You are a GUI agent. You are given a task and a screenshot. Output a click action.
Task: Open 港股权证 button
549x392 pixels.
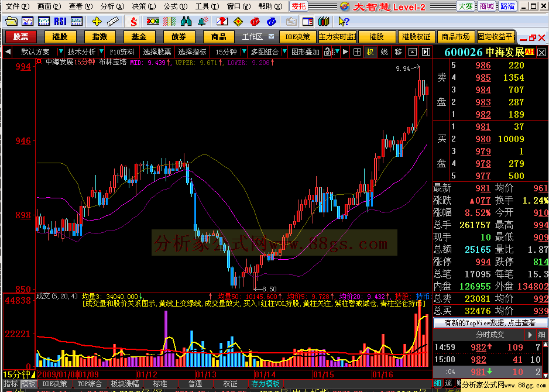pos(416,37)
